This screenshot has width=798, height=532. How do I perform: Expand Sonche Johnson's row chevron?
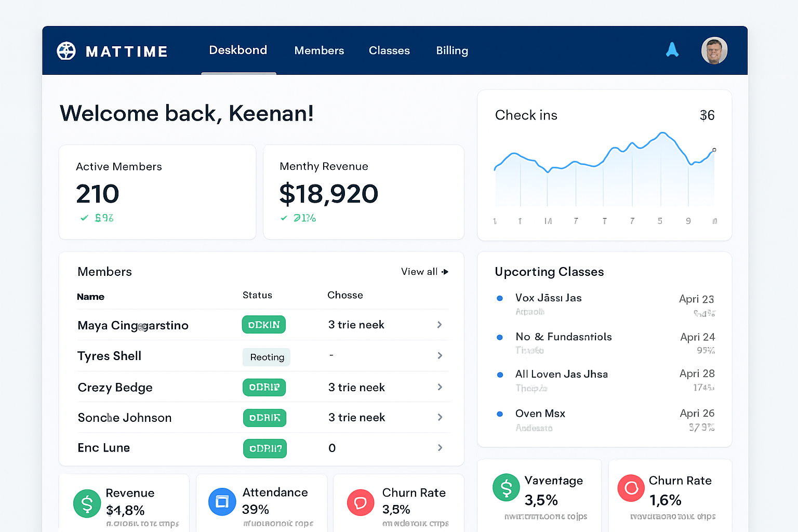tap(440, 418)
